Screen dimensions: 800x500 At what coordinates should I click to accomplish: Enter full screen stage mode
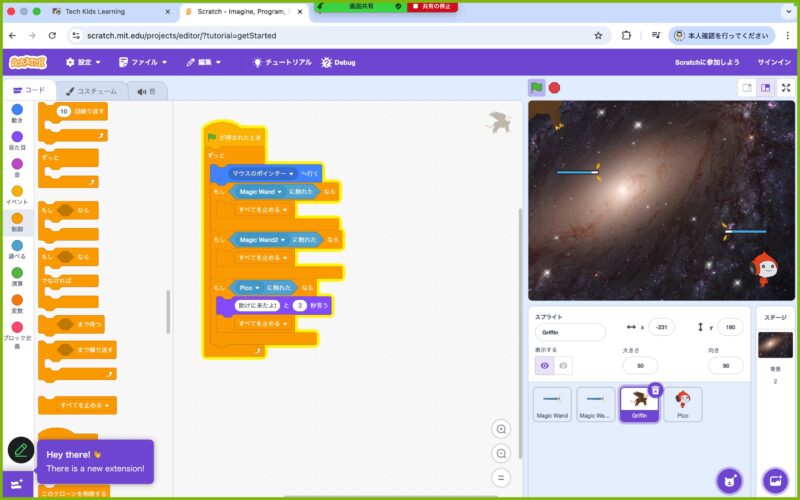pos(786,88)
